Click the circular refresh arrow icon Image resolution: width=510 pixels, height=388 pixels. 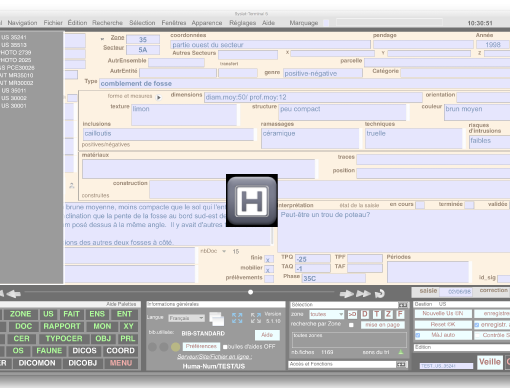coord(380,294)
